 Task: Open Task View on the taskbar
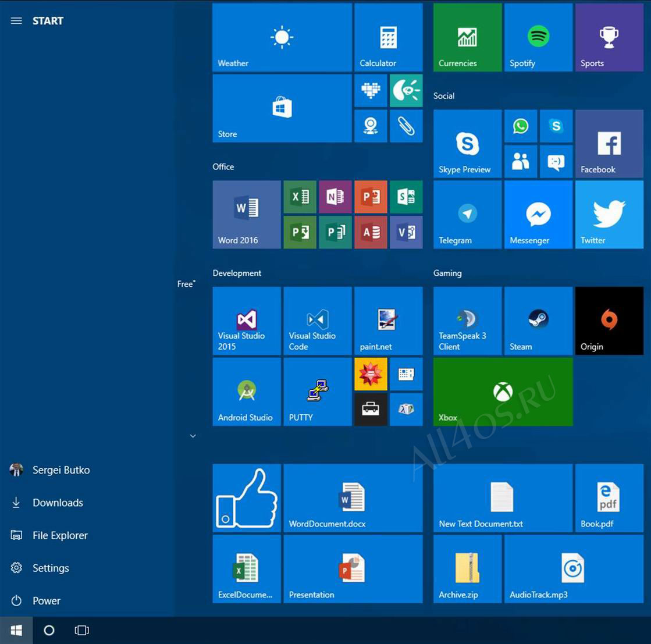[82, 630]
